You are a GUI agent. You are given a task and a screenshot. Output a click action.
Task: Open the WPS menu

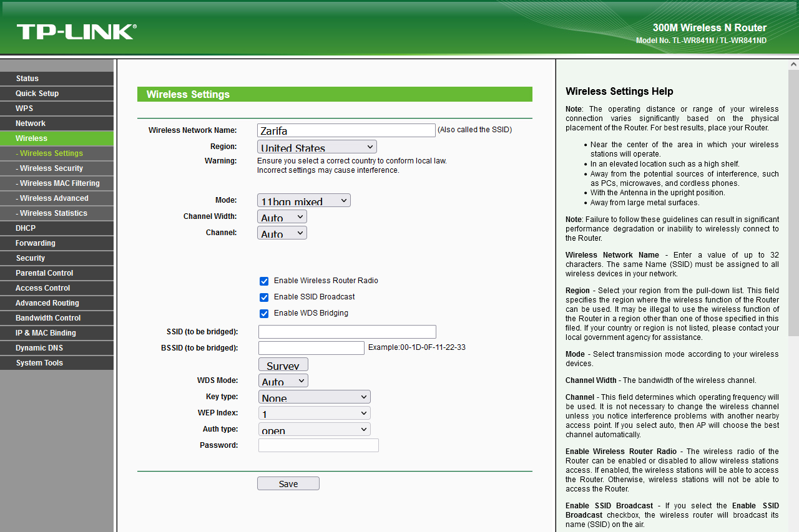[57, 109]
